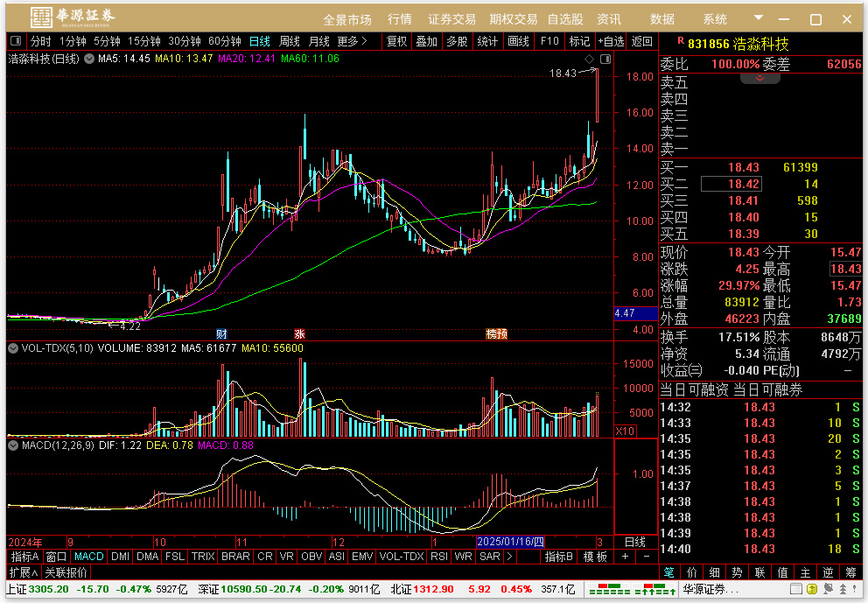Click the market breadth indicator bars

click(631, 589)
